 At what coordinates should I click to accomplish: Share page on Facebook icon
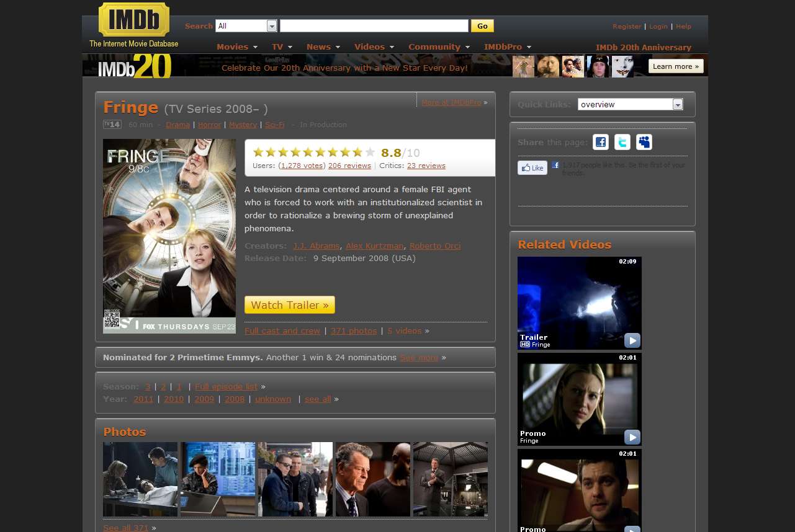(x=601, y=142)
